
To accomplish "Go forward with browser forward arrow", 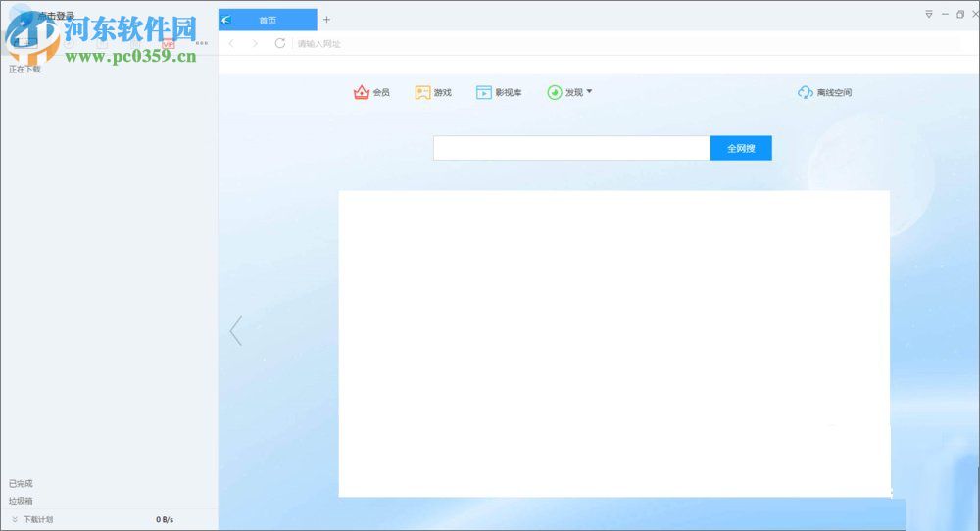I will 255,43.
